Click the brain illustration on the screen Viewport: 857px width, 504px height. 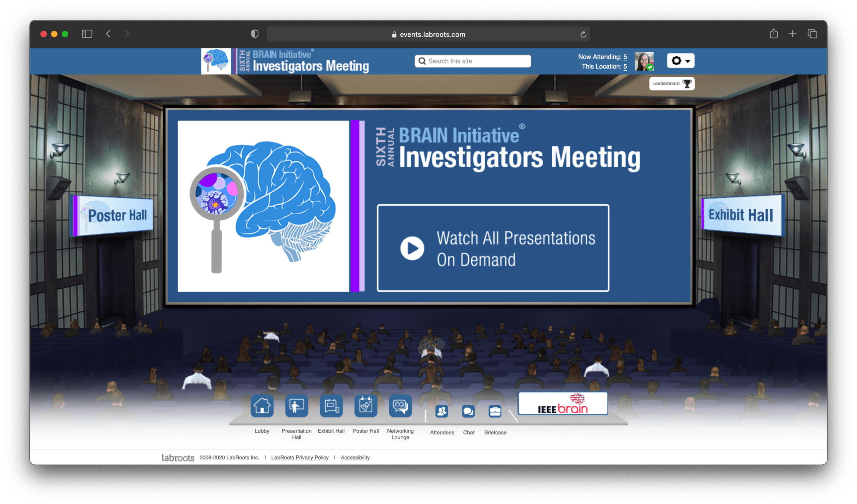[263, 206]
